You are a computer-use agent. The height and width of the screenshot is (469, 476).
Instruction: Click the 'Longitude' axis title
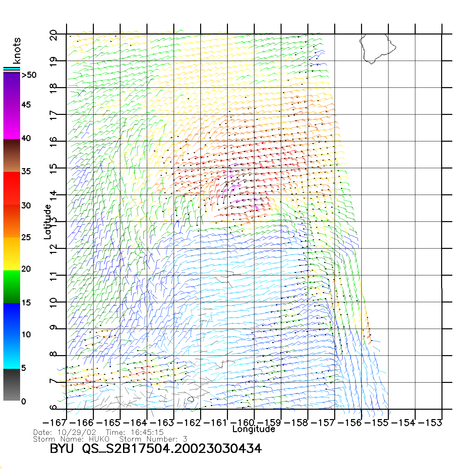tap(254, 429)
